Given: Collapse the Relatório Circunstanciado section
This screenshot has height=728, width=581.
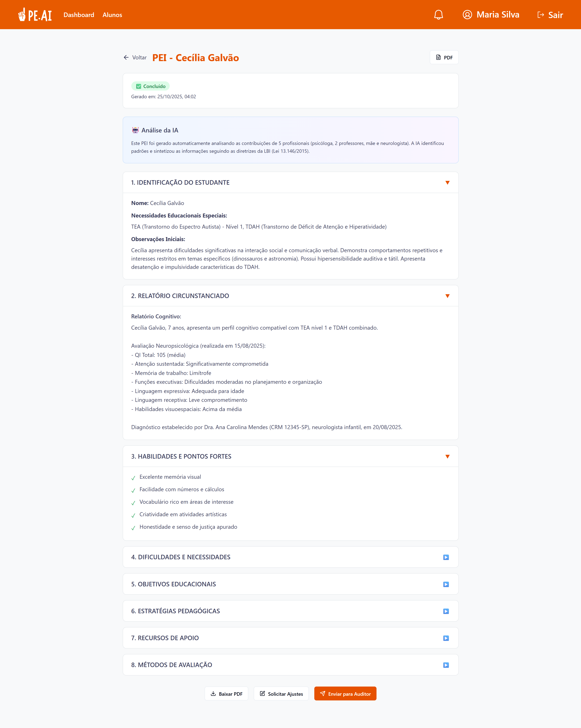Looking at the screenshot, I should tap(447, 296).
